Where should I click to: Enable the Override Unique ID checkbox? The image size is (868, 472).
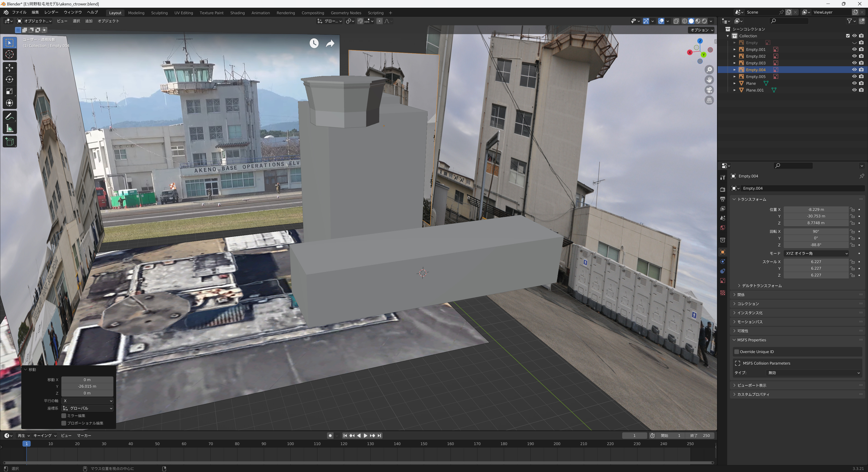tap(737, 352)
